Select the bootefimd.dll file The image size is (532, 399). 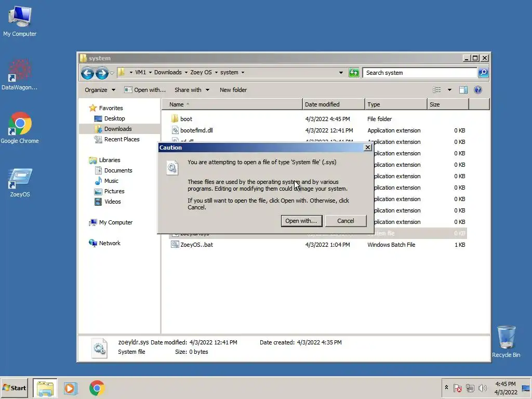[x=196, y=130]
